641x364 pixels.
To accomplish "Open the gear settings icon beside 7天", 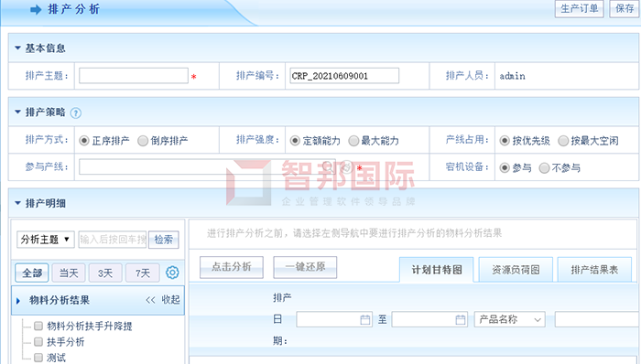I will coord(172,273).
